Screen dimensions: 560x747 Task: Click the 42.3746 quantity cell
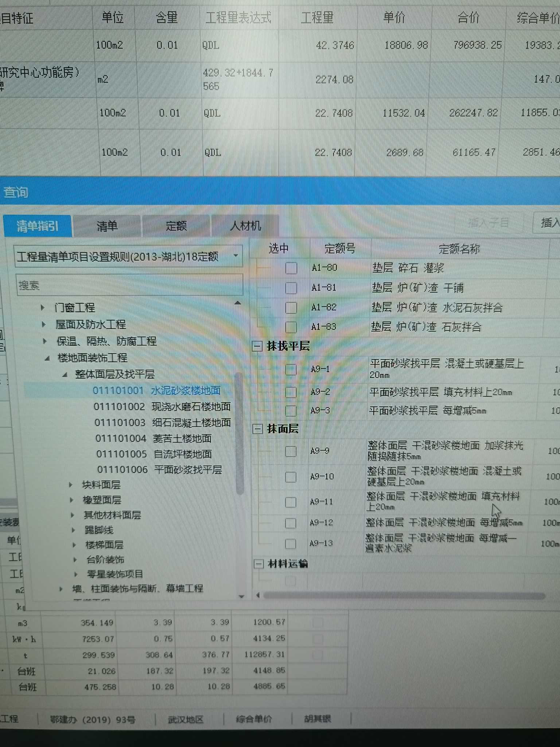coord(335,45)
